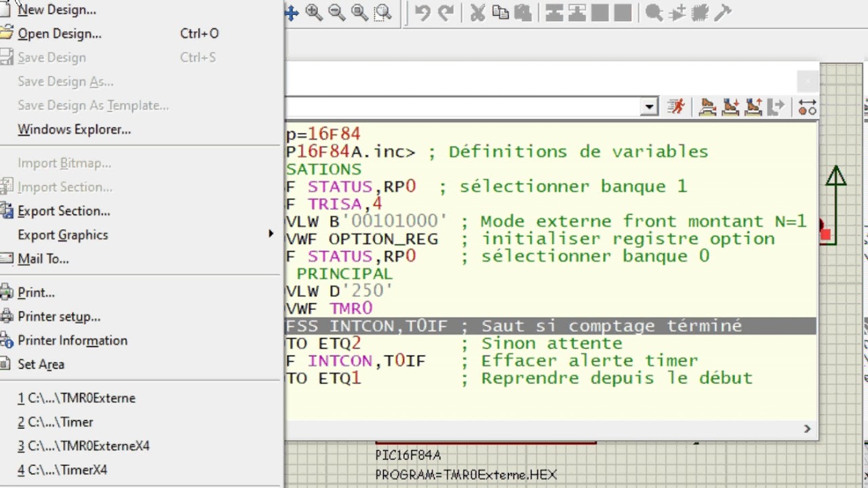Click PROGRAM=TMR0Externe.HEX property text
Viewport: 868px width, 488px height.
coord(466,475)
